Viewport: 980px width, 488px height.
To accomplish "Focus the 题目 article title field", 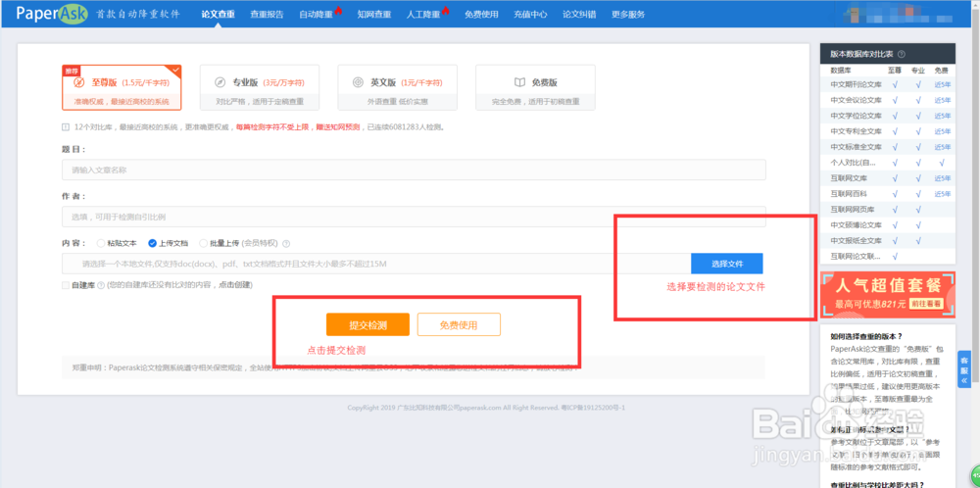I will tap(414, 170).
